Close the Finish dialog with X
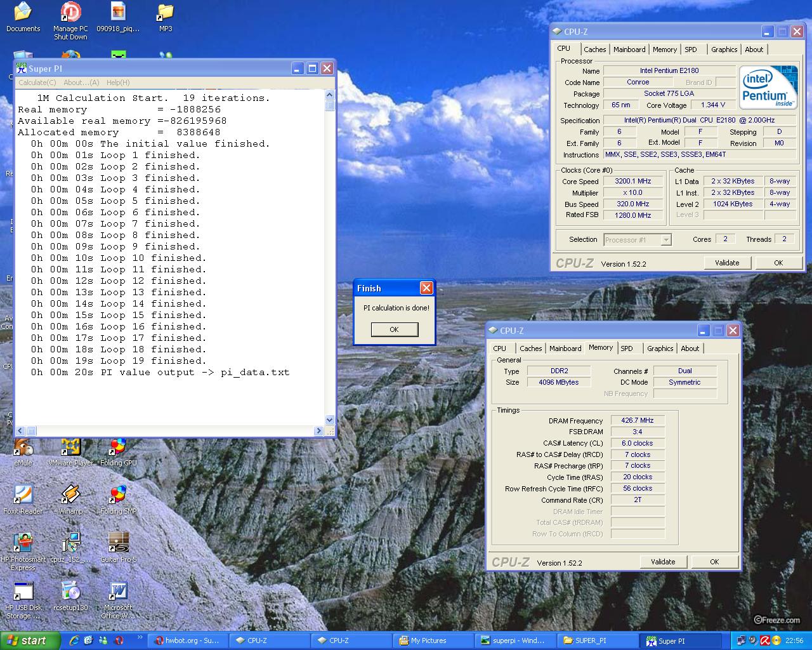This screenshot has width=812, height=650. (x=426, y=288)
